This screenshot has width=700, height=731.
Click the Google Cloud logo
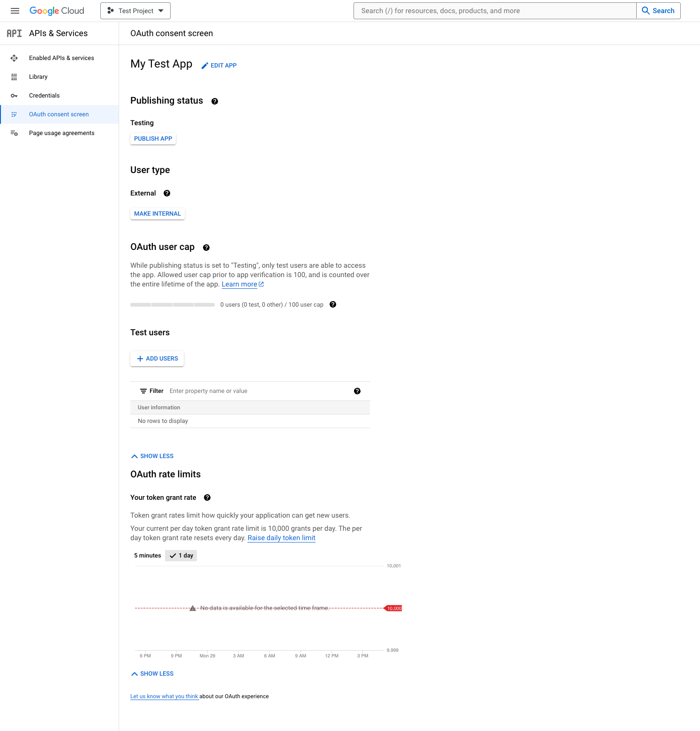click(57, 11)
